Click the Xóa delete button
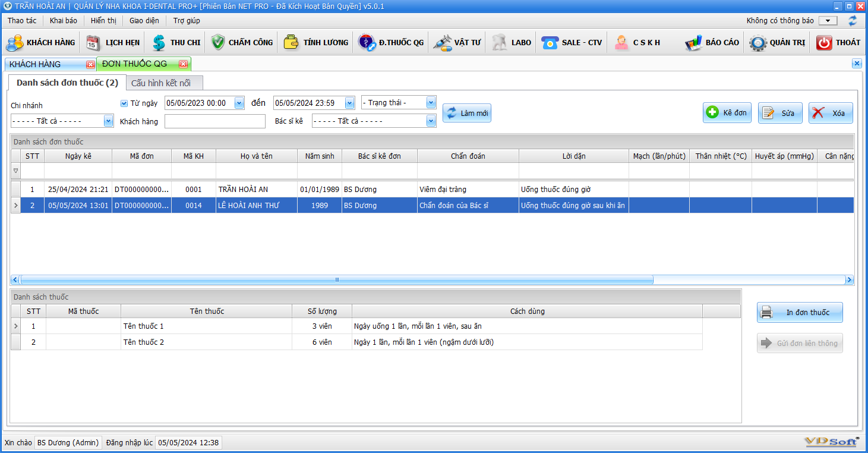Image resolution: width=868 pixels, height=453 pixels. (831, 113)
